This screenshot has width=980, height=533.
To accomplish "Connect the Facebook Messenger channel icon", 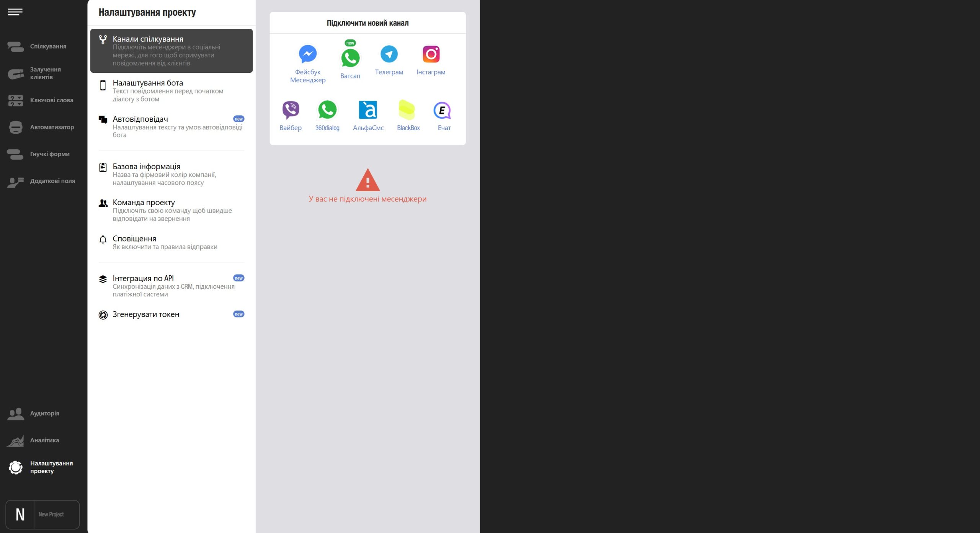I will [307, 54].
